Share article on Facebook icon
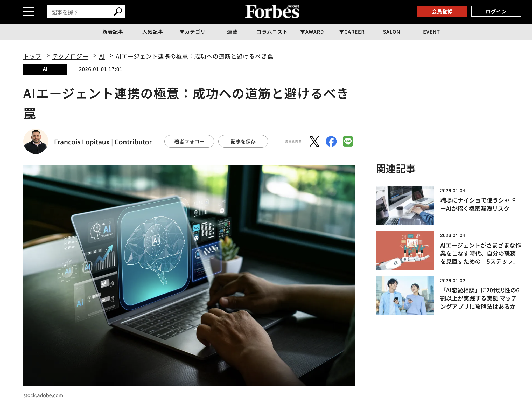Image resolution: width=532 pixels, height=404 pixels. [x=331, y=142]
